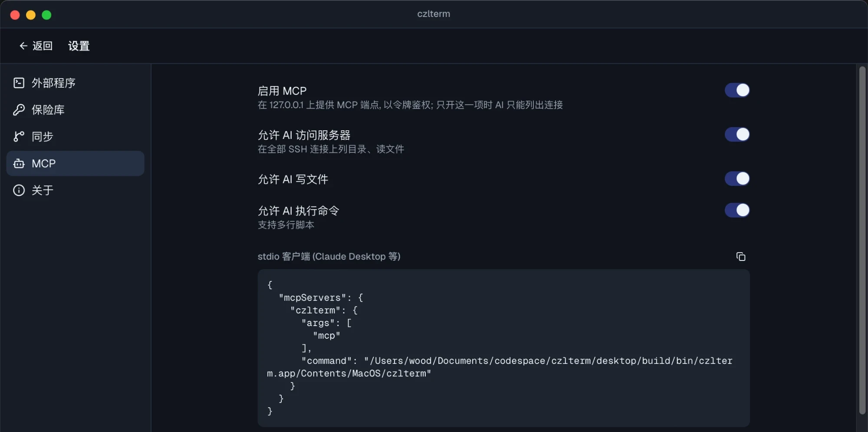
Task: Click the "command" path line in code
Action: click(500, 367)
